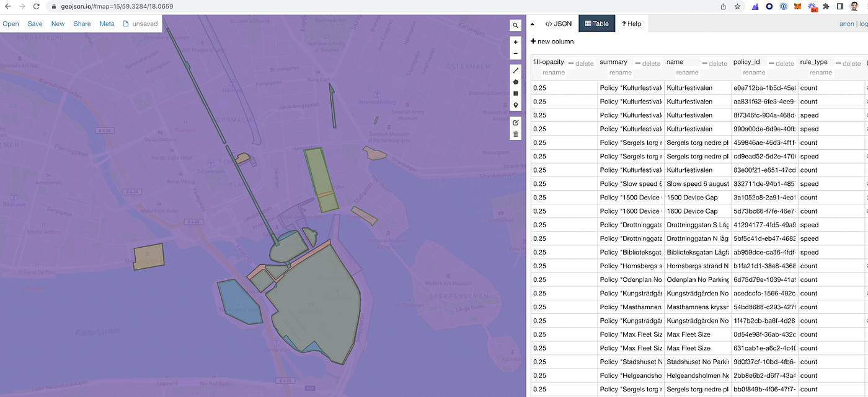Viewport: 868px width, 397px height.
Task: Open the map search magnifier
Action: 515,25
